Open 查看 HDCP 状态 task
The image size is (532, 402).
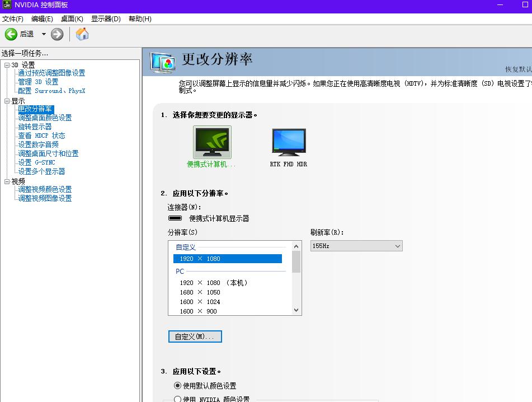[41, 135]
